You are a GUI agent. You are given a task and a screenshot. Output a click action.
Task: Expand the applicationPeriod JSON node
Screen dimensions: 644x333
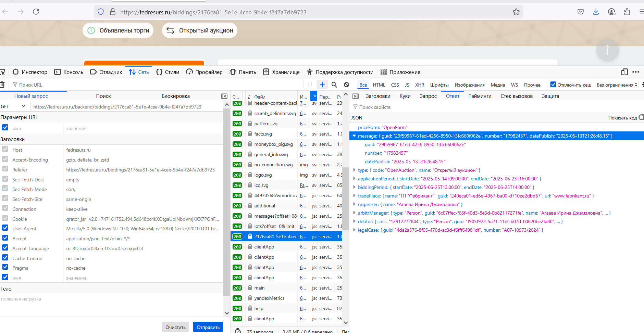354,179
